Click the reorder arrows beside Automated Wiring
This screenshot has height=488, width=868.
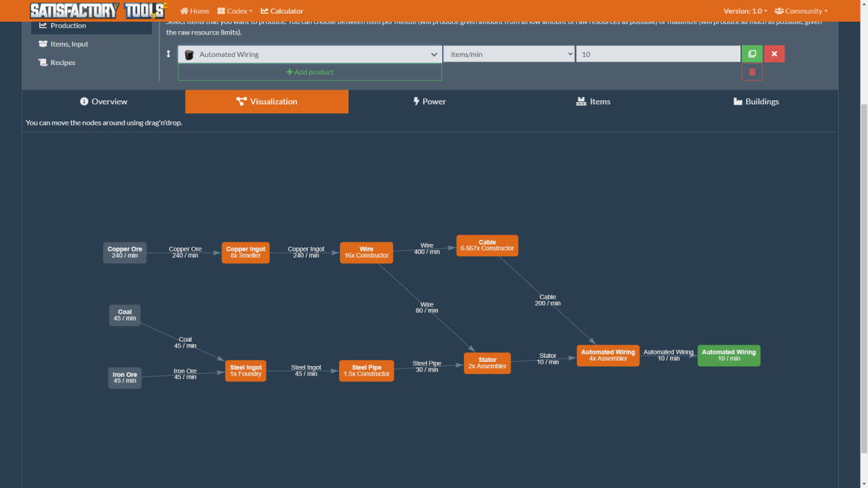pos(169,54)
